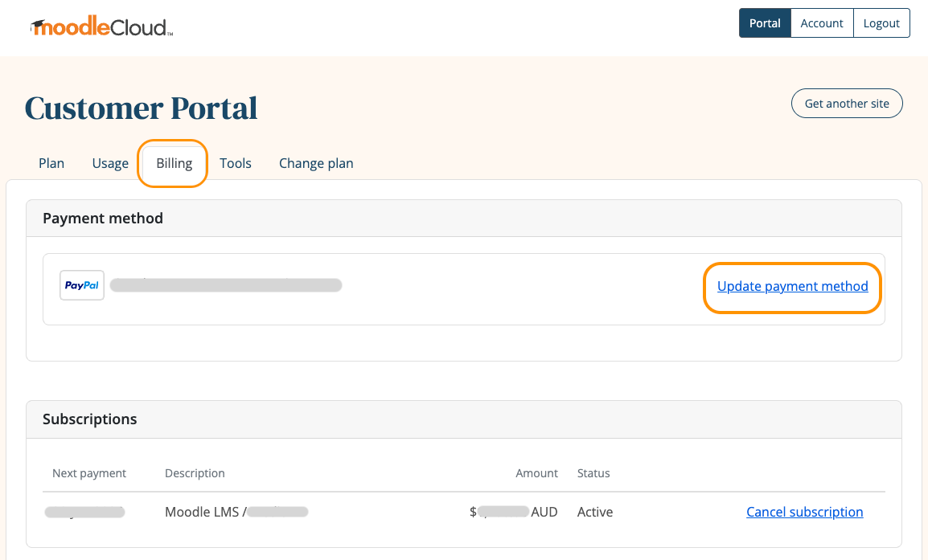Click the Amount column header

[536, 473]
